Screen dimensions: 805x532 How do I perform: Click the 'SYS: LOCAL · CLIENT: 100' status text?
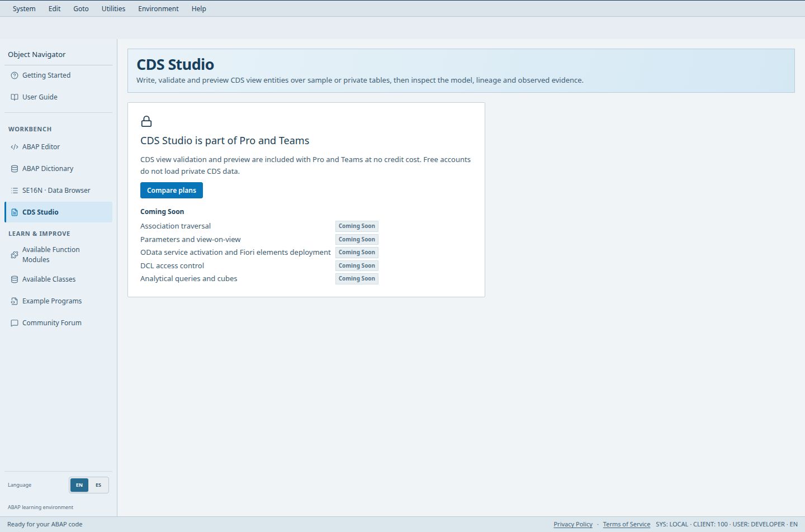point(692,524)
